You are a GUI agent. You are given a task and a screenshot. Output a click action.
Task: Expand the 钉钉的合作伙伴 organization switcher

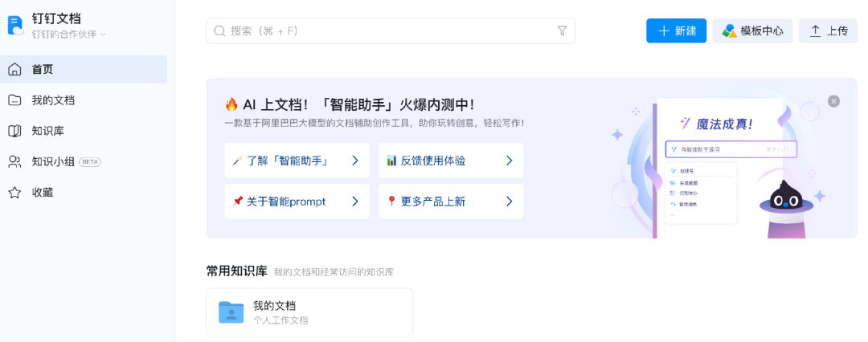pyautogui.click(x=68, y=35)
